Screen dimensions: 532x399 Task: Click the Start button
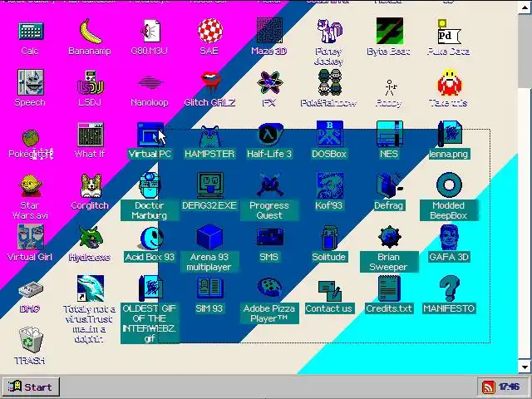click(30, 387)
